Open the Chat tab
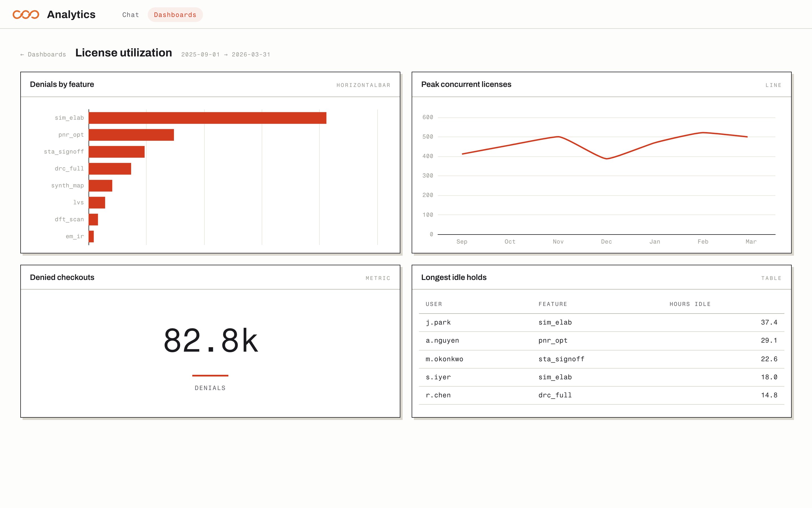Viewport: 812px width, 508px height. click(x=131, y=15)
